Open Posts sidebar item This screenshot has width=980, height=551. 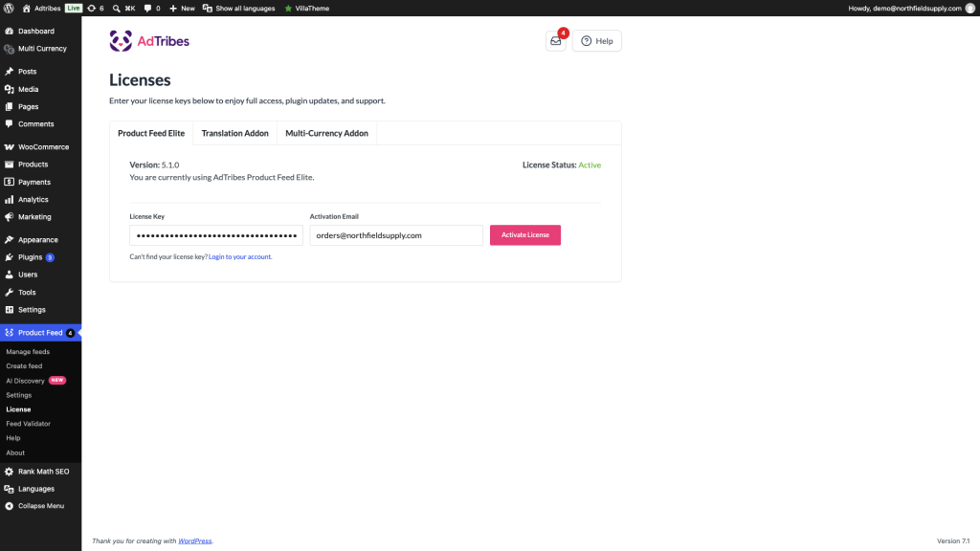40,71
